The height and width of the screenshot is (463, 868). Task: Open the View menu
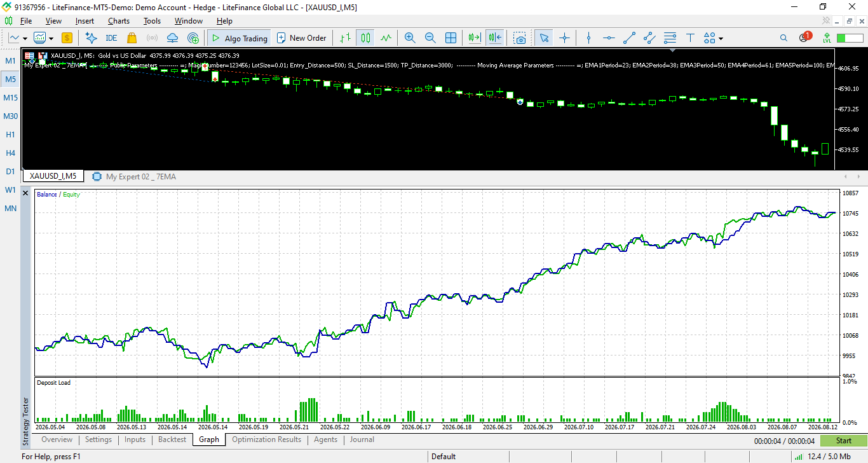[x=53, y=21]
